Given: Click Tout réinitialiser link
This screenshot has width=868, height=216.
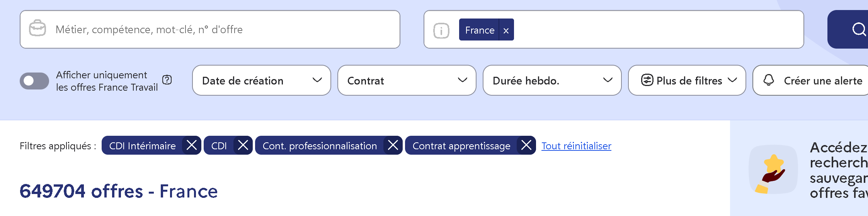Looking at the screenshot, I should [x=576, y=146].
